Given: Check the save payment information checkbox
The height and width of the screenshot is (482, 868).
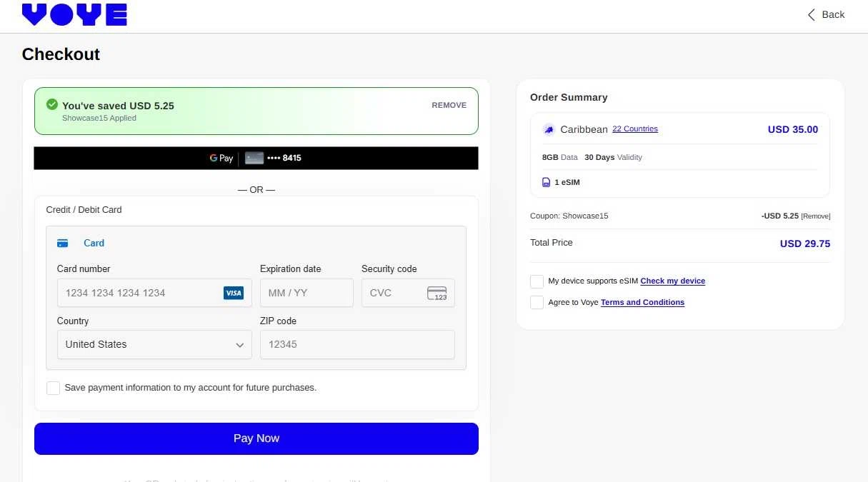Looking at the screenshot, I should point(53,388).
